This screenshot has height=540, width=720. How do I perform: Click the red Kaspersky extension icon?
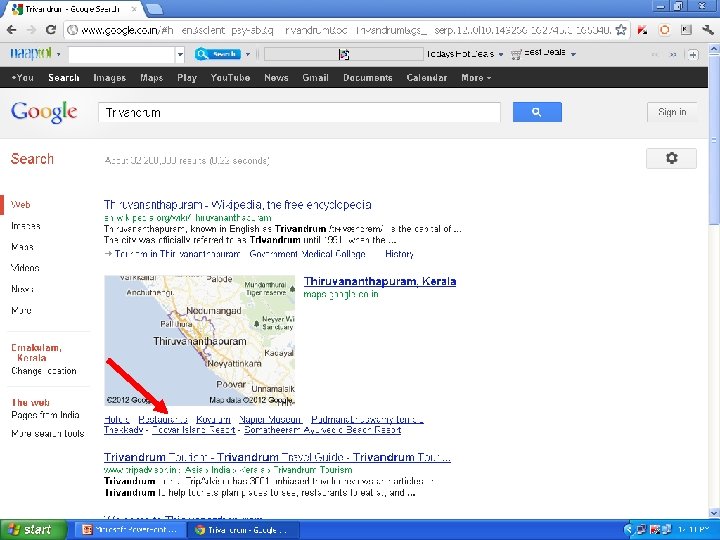pos(642,30)
